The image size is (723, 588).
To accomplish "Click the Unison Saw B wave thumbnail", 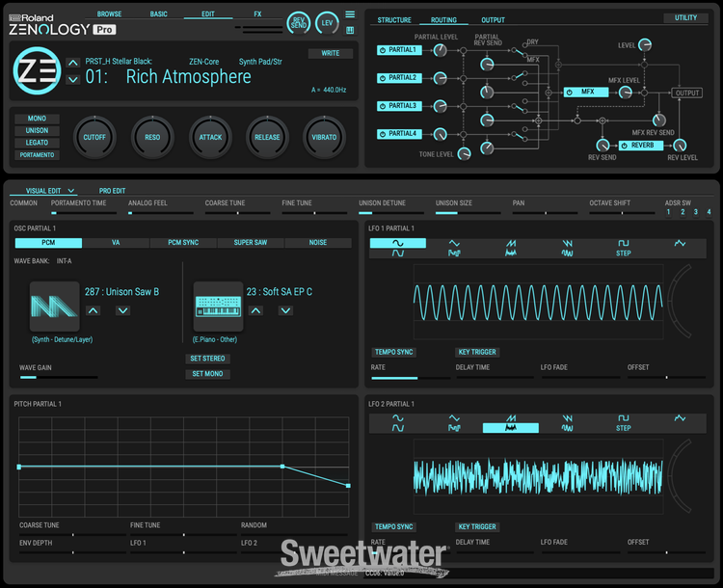I will point(54,306).
